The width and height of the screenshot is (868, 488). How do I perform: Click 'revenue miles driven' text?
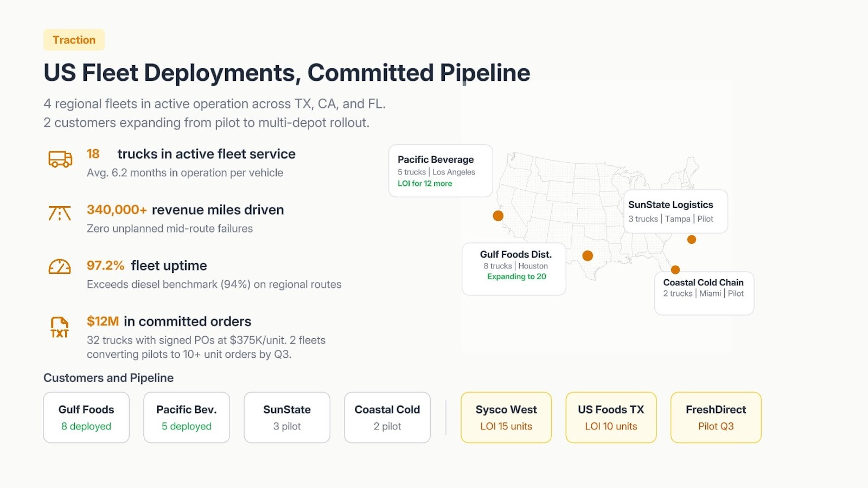click(218, 210)
